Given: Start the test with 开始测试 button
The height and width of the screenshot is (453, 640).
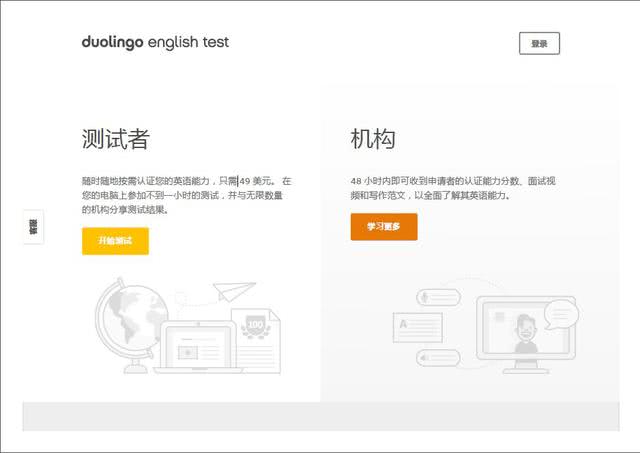Looking at the screenshot, I should pyautogui.click(x=115, y=241).
